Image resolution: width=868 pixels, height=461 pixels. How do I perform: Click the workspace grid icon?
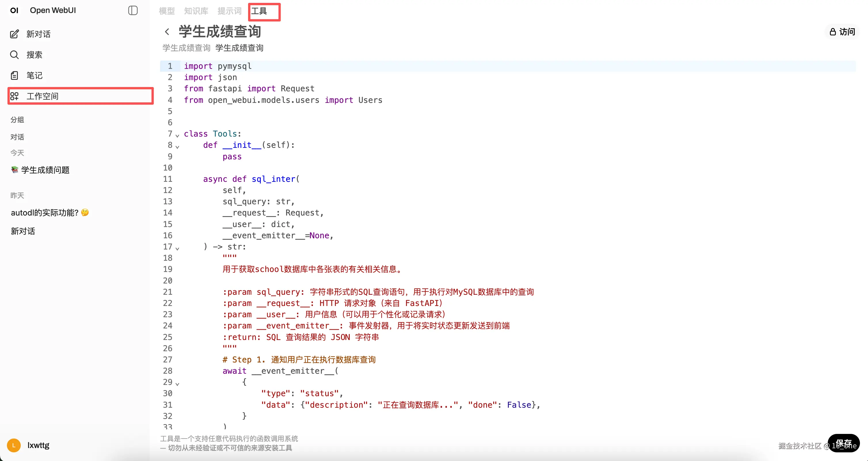point(14,96)
